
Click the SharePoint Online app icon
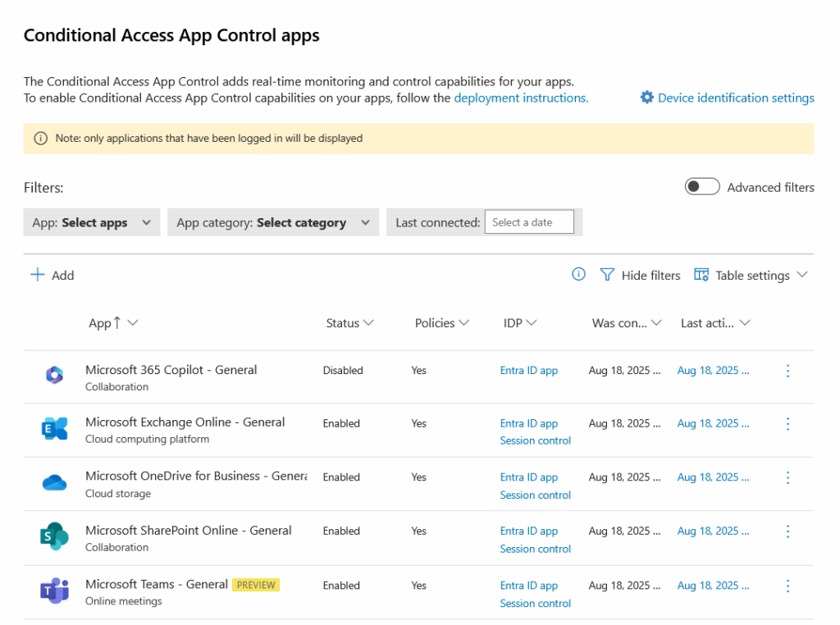coord(54,536)
